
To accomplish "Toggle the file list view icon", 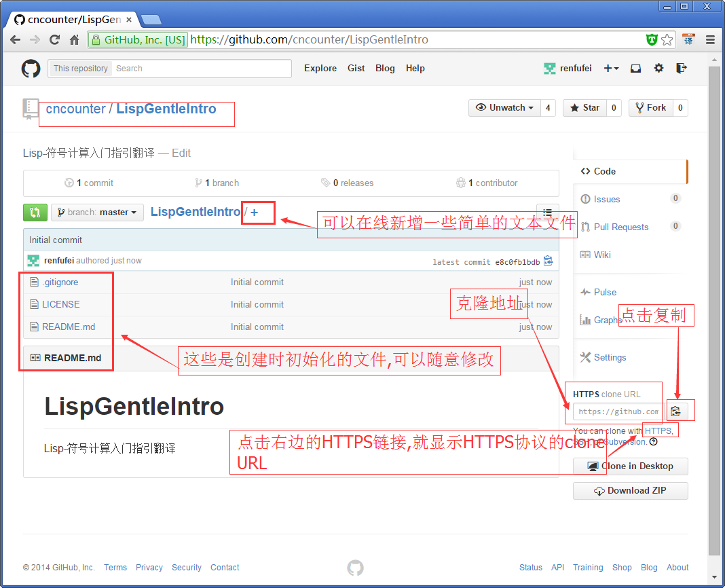I will click(547, 213).
